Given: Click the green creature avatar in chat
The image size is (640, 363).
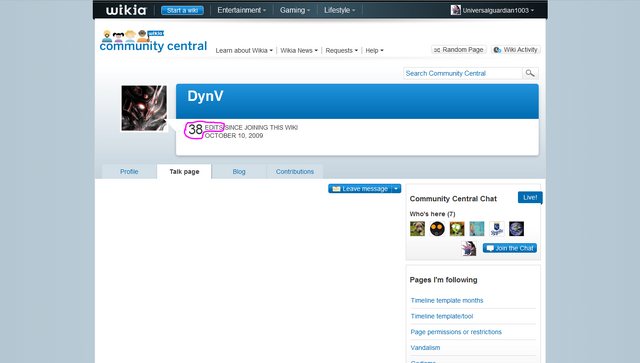Looking at the screenshot, I should click(457, 229).
